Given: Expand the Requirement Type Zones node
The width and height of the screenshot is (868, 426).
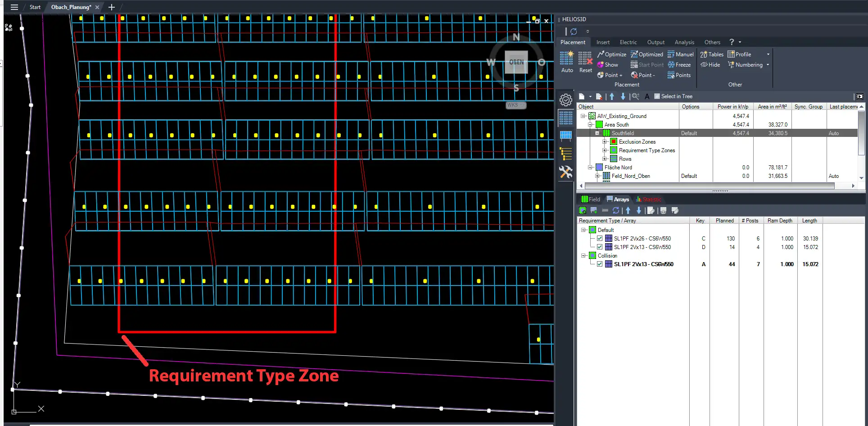Looking at the screenshot, I should pos(605,150).
